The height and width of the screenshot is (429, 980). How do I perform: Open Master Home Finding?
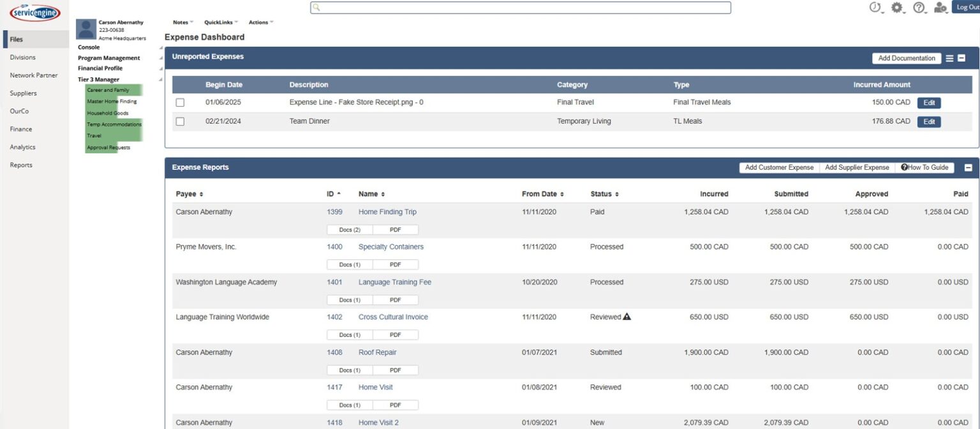tap(112, 102)
